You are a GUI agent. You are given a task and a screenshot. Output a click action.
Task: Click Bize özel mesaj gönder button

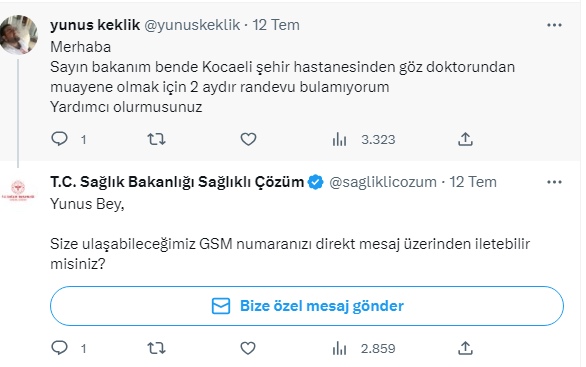coord(307,306)
